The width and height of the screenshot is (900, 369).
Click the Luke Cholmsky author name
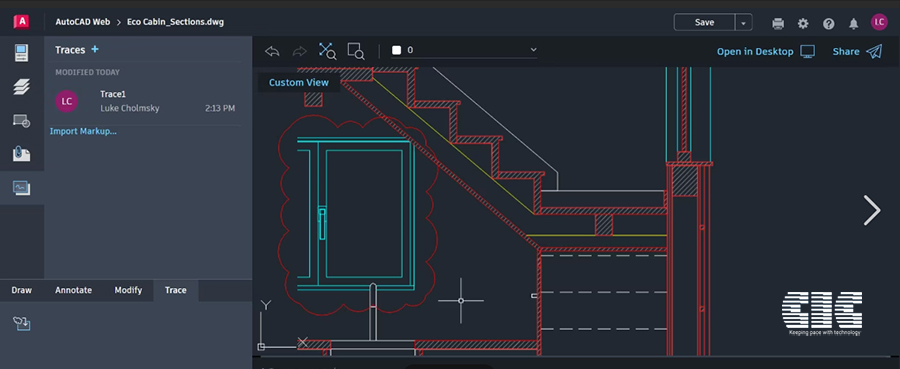click(x=130, y=108)
